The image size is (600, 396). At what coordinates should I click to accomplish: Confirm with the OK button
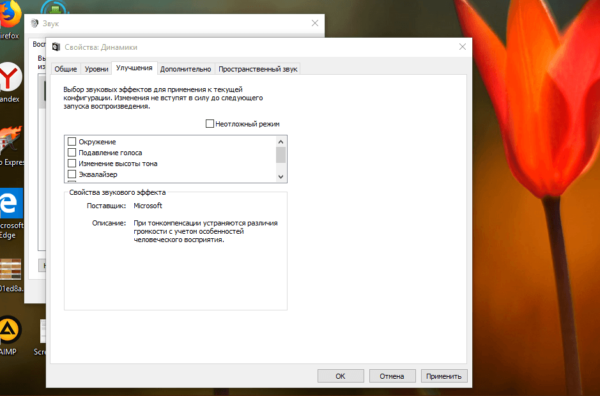[x=340, y=376]
